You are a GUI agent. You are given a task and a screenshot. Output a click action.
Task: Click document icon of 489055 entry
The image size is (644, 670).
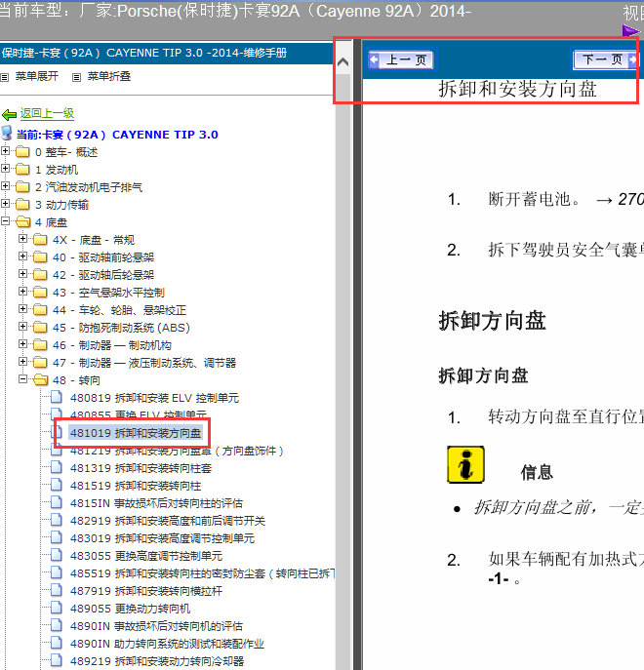pyautogui.click(x=56, y=608)
